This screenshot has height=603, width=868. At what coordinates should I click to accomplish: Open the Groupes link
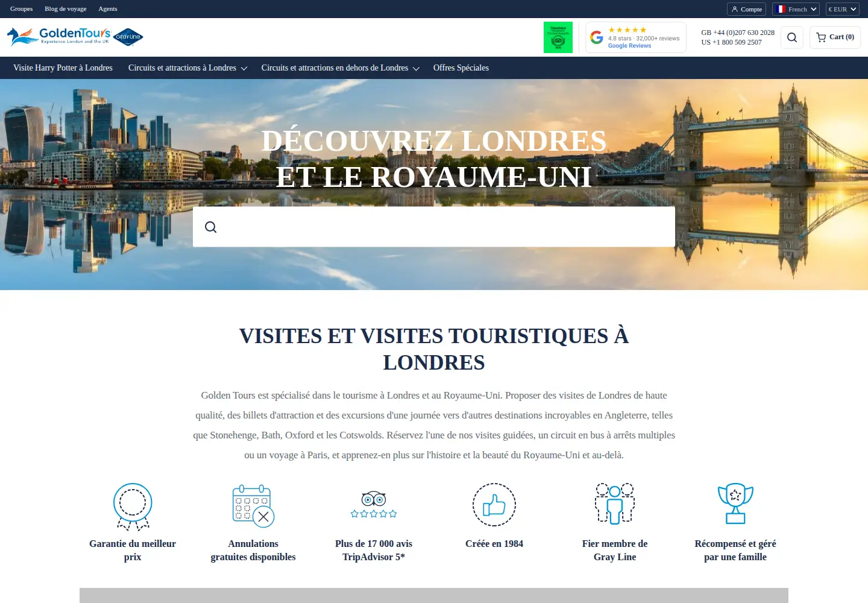tap(21, 8)
